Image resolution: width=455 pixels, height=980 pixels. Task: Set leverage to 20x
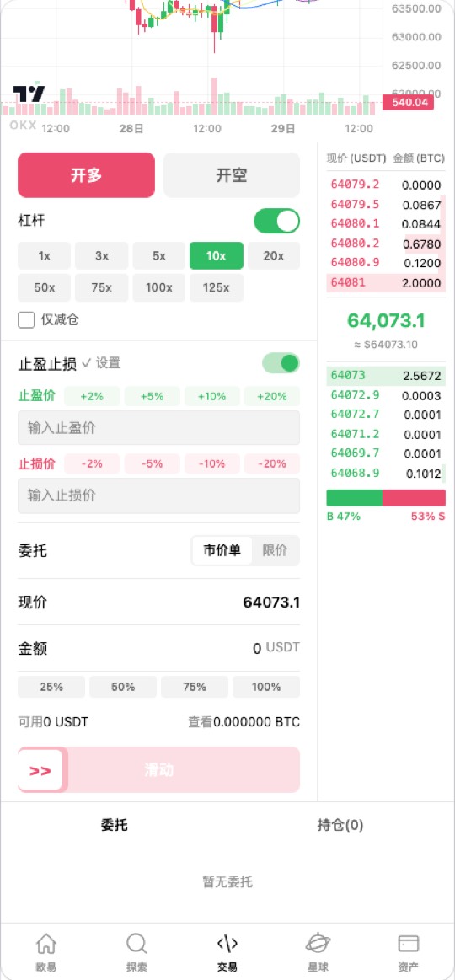pyautogui.click(x=274, y=255)
